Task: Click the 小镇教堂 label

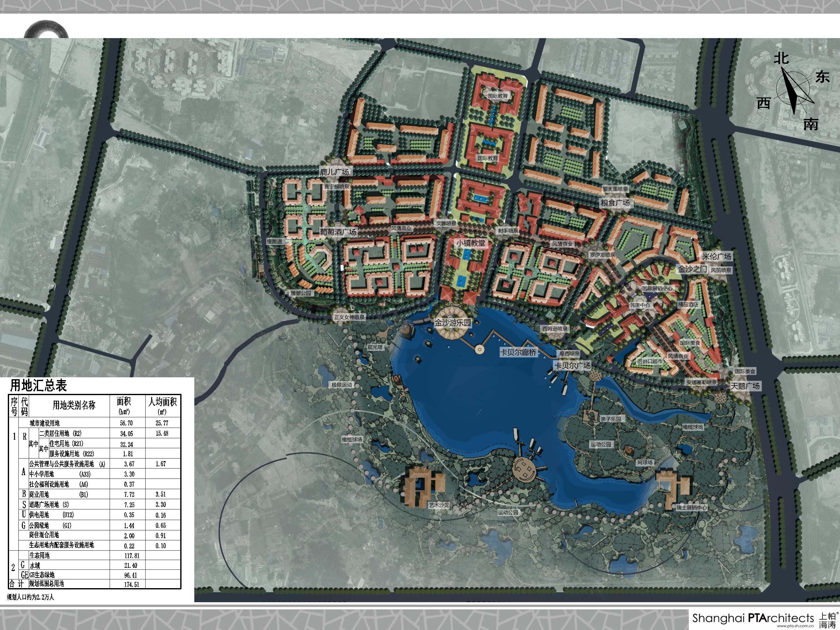Action: (471, 243)
